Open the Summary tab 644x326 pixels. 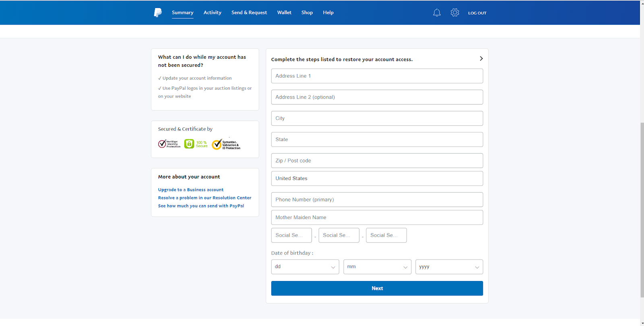point(183,12)
